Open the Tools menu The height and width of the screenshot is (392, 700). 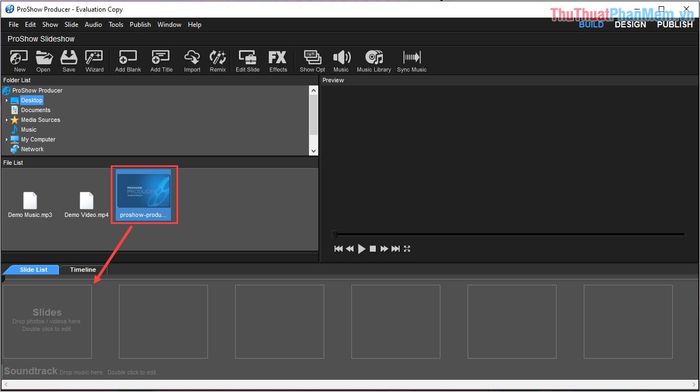coord(116,25)
